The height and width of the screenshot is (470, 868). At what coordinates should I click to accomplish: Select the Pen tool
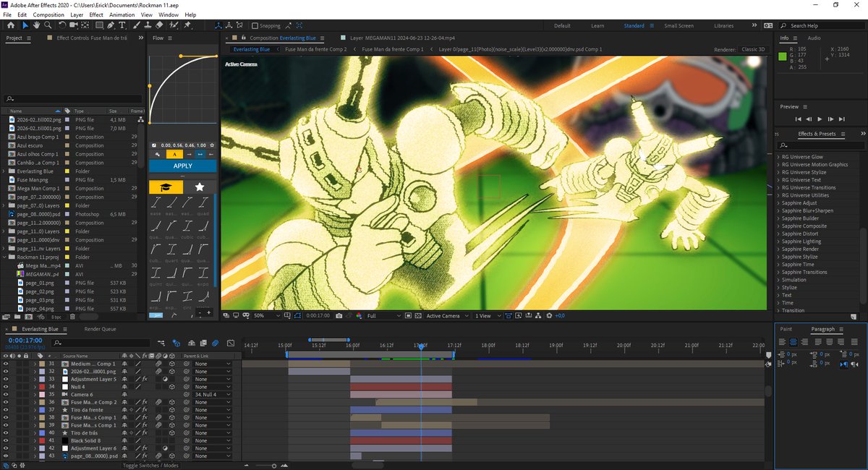[x=111, y=25]
